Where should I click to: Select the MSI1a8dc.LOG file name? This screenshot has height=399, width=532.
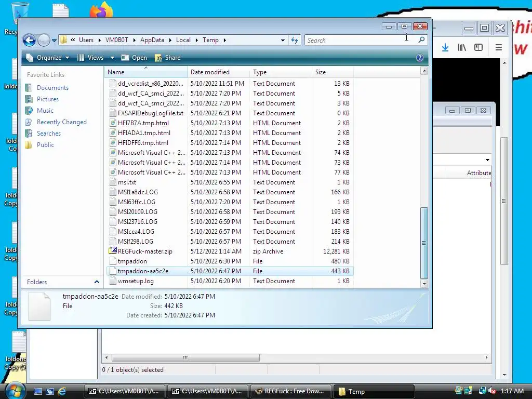tap(138, 192)
